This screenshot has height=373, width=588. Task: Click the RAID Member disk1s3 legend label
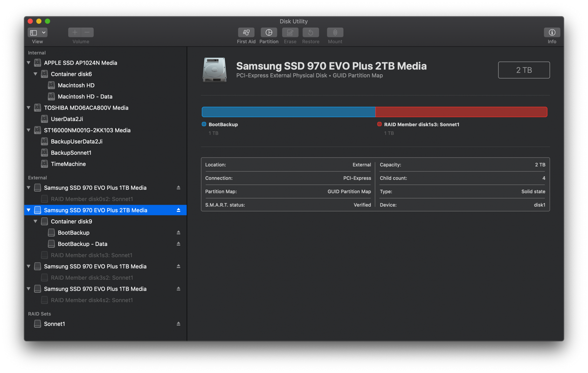pos(422,124)
